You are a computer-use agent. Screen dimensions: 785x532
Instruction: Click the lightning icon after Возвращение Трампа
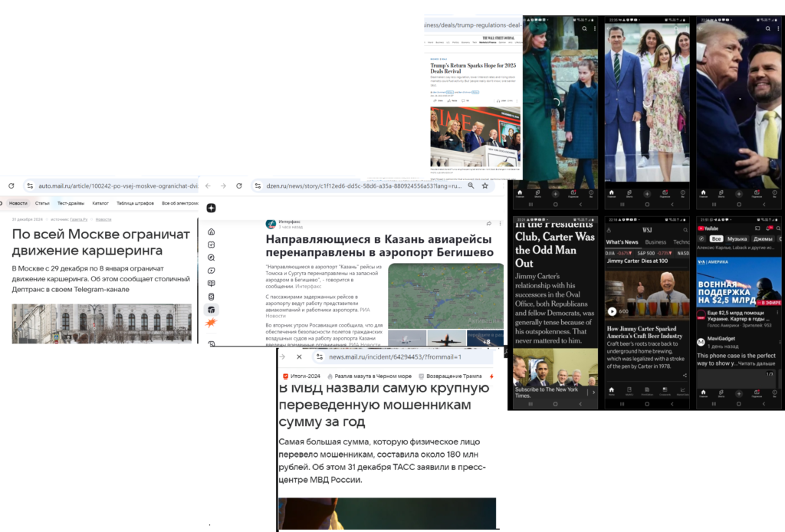click(491, 376)
